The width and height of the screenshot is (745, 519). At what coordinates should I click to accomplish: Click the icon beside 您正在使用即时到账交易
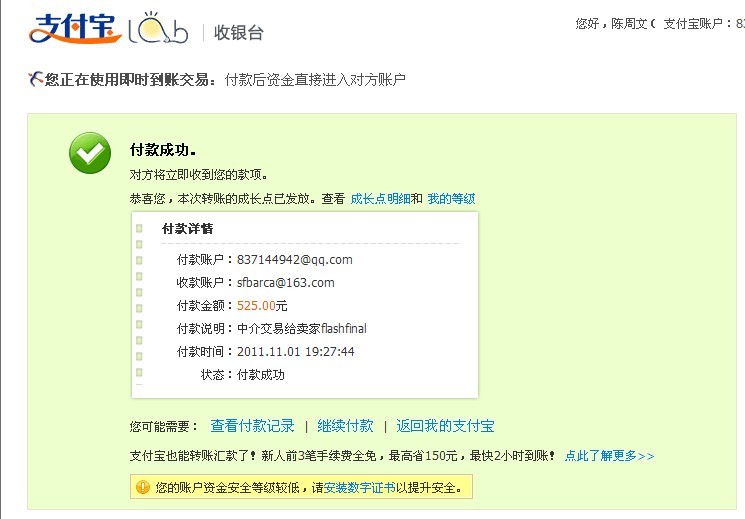36,79
